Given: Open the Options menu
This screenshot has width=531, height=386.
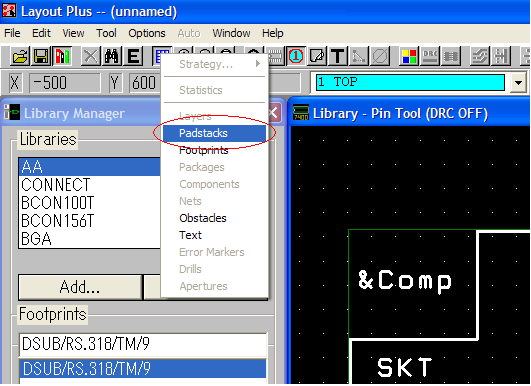Looking at the screenshot, I should pos(147,33).
